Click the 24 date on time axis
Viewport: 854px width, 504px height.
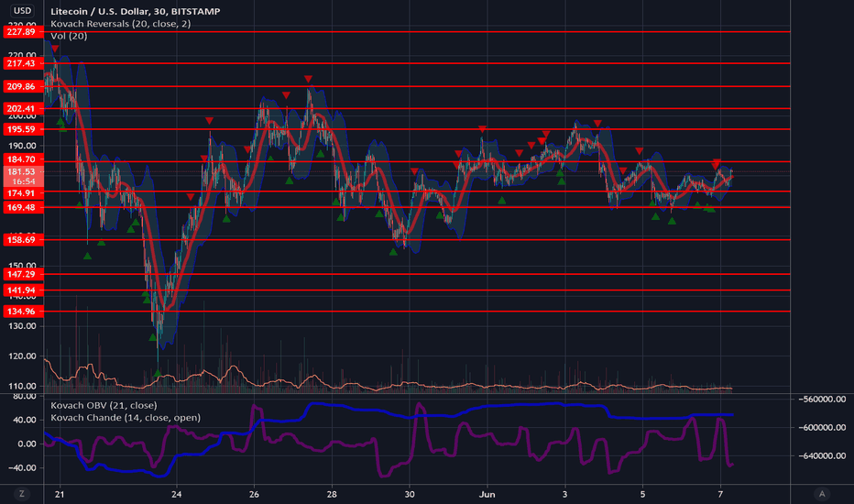point(177,494)
